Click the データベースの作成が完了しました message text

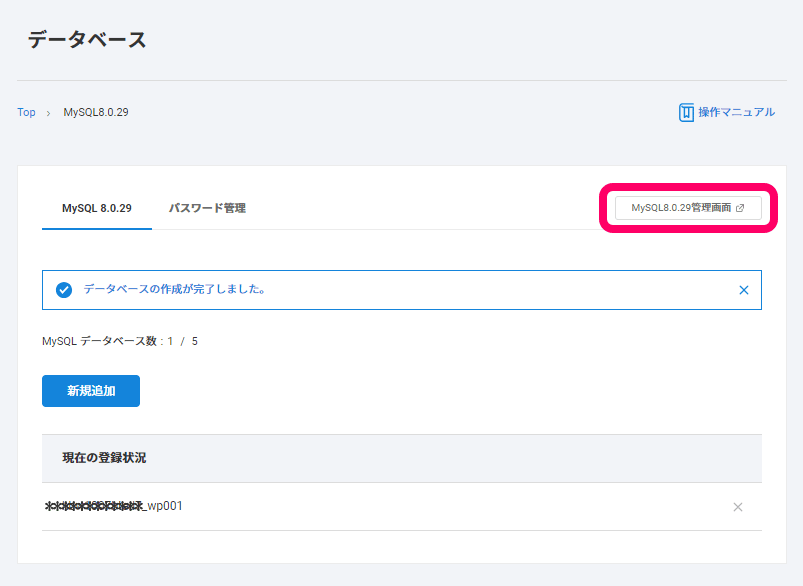[x=173, y=289]
